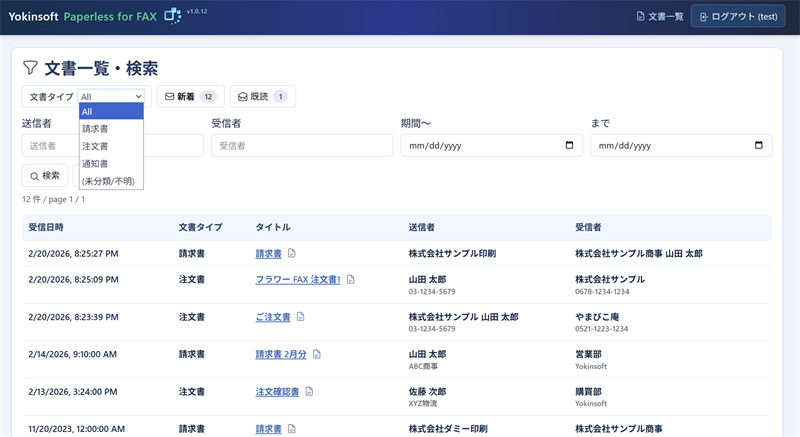Click the 受信者 input field
Image resolution: width=800 pixels, height=437 pixels.
(x=302, y=145)
